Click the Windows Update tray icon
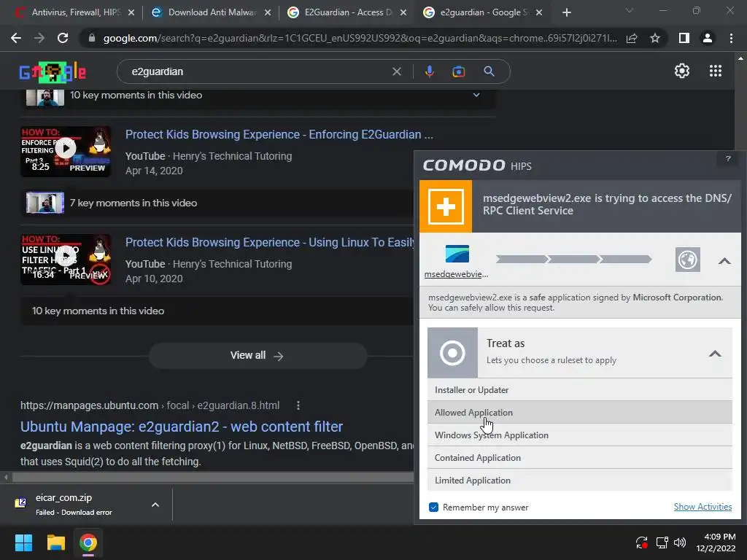Screen dimensions: 747x560 pos(641,542)
